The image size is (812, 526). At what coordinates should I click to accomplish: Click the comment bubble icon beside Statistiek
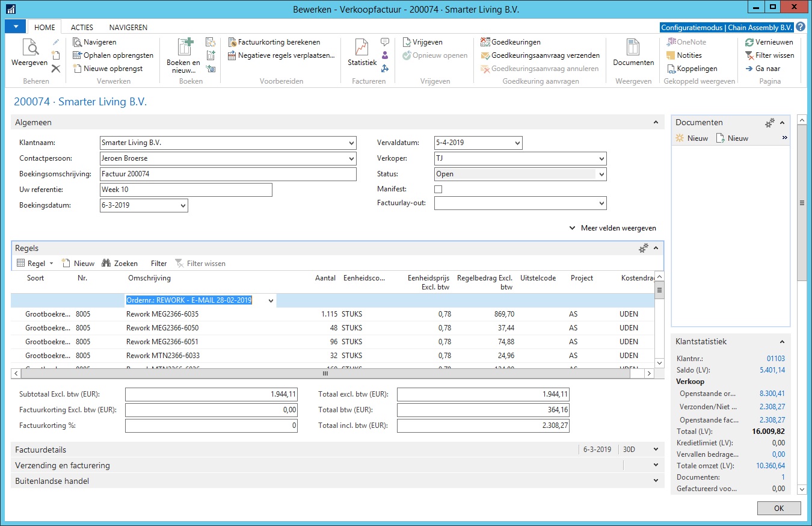point(385,42)
